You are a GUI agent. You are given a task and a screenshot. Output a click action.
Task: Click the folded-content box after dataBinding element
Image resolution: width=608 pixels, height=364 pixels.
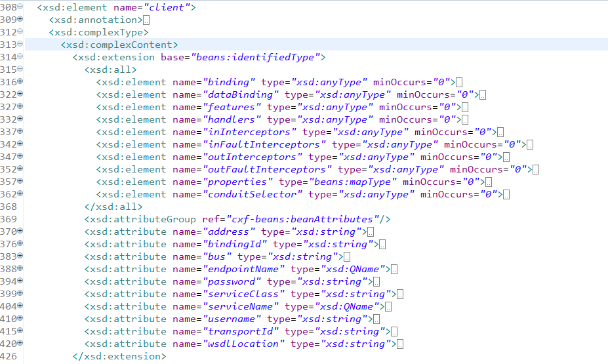point(483,95)
